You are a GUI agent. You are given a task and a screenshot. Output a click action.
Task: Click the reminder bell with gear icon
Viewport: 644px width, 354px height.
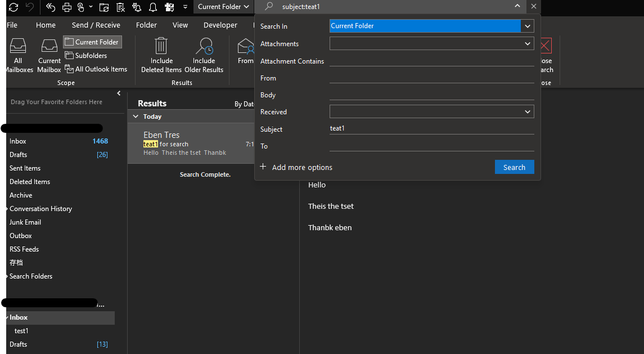[x=137, y=7]
